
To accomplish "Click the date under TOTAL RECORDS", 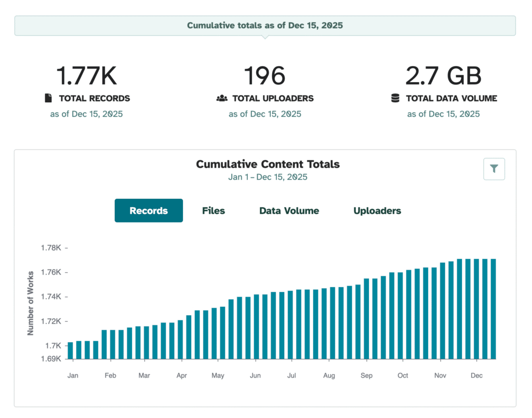I will [87, 114].
